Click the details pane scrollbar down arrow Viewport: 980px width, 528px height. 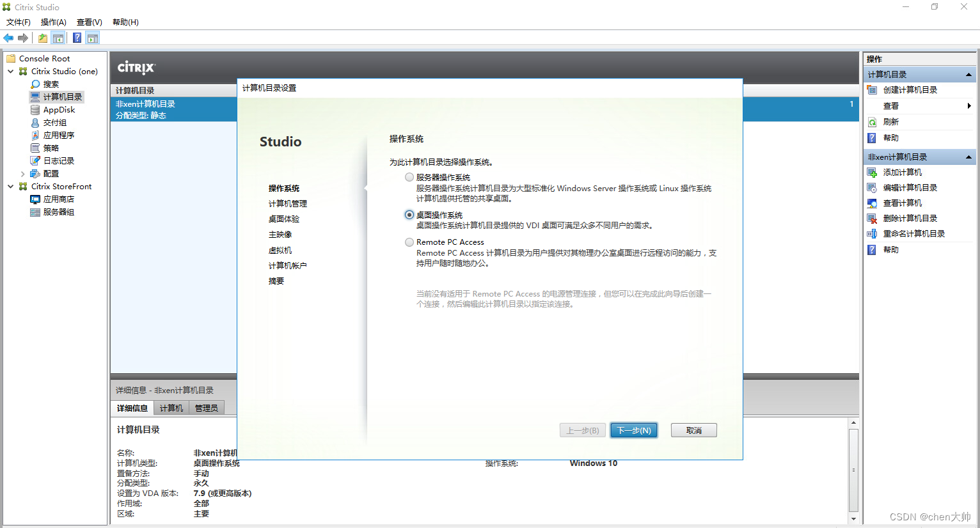[x=853, y=519]
